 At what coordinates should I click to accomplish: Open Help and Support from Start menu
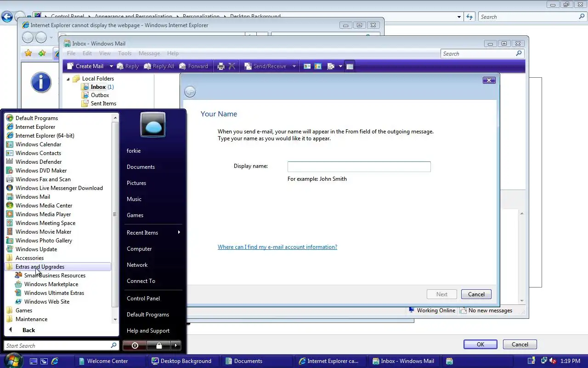tap(153, 331)
